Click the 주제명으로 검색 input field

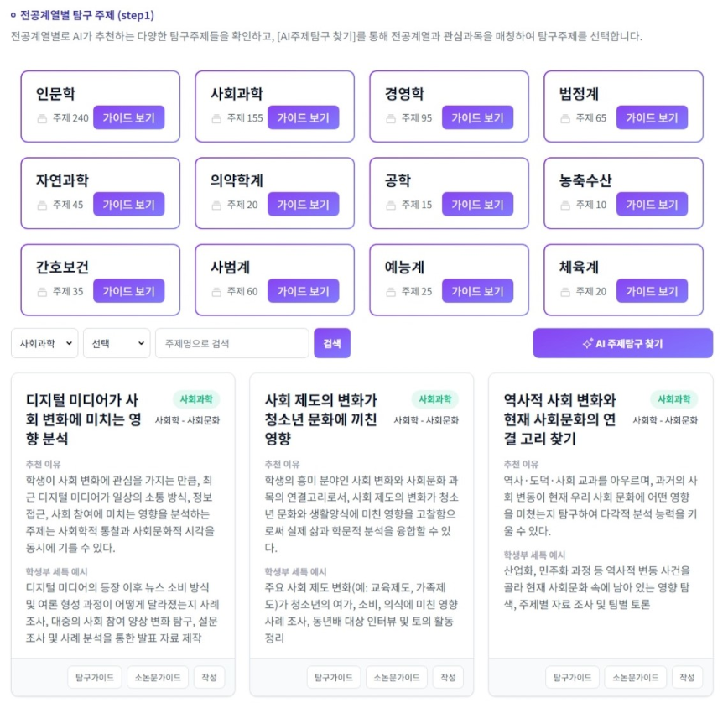coord(232,343)
